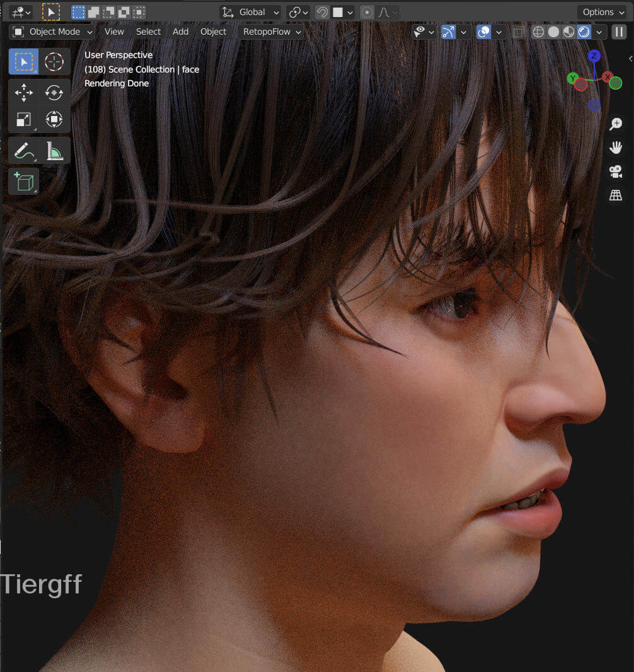Open the Add menu
The image size is (634, 672).
click(180, 32)
